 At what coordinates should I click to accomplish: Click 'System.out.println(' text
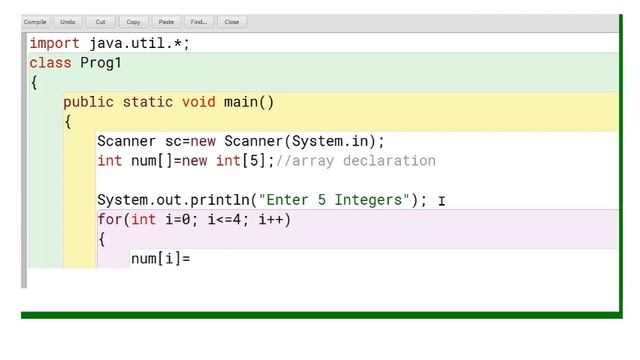click(177, 200)
